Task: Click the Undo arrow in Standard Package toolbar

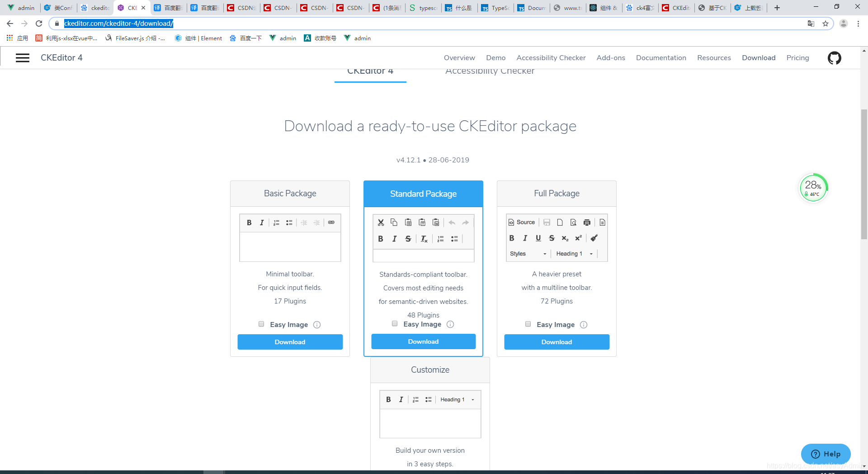Action: (452, 222)
